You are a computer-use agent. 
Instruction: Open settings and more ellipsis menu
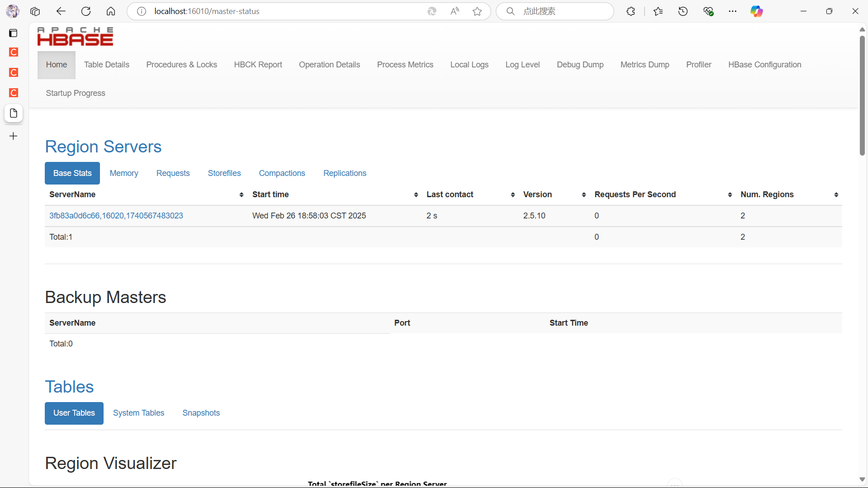pos(733,11)
